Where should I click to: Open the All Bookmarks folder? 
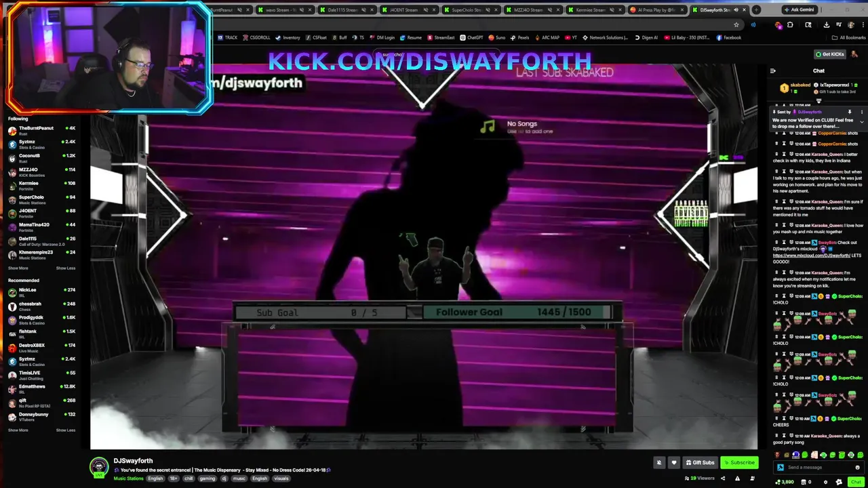click(x=848, y=37)
